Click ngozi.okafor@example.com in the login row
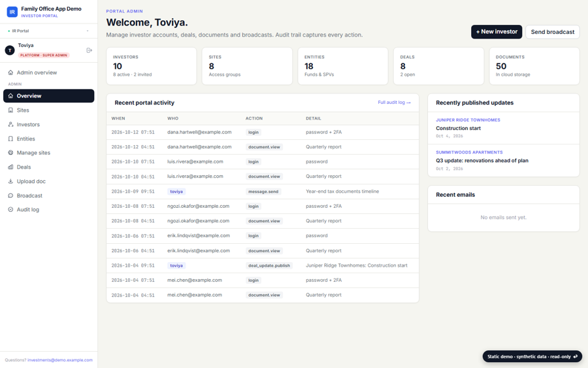 click(198, 206)
